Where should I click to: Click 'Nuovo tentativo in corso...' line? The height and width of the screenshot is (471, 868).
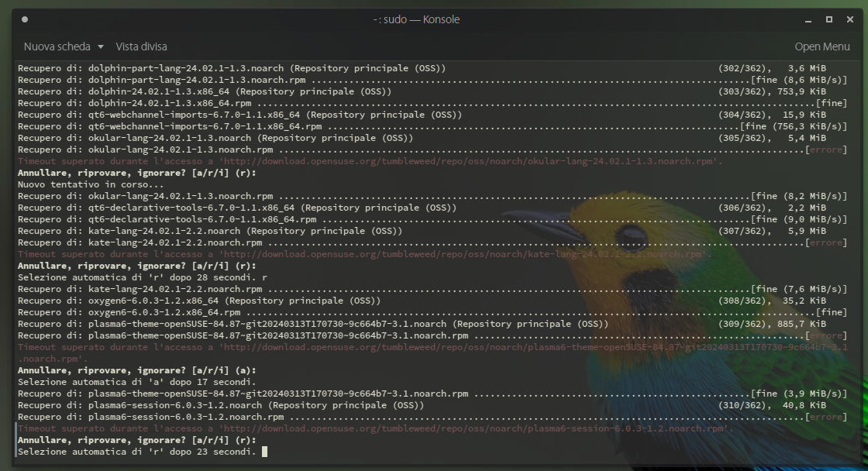[91, 184]
